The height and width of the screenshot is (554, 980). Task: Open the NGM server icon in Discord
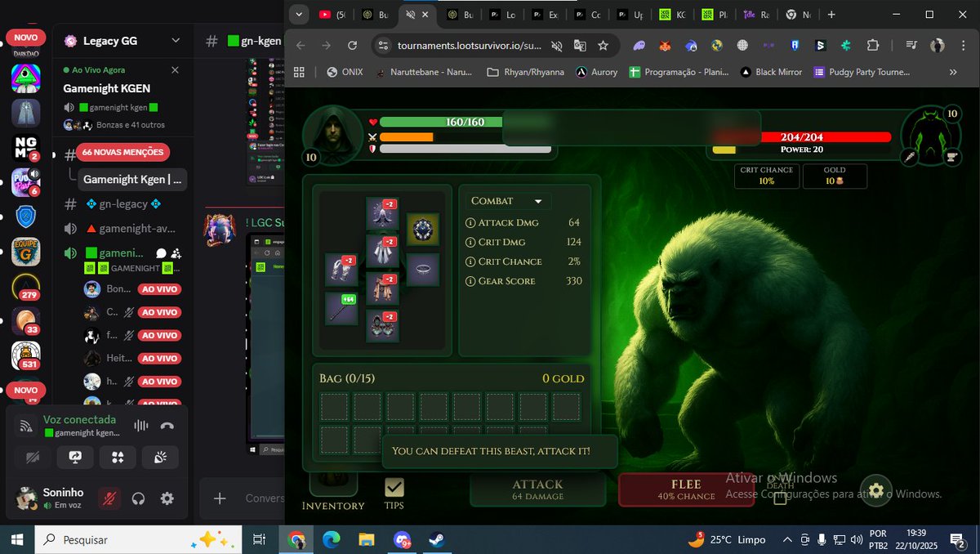coord(26,147)
